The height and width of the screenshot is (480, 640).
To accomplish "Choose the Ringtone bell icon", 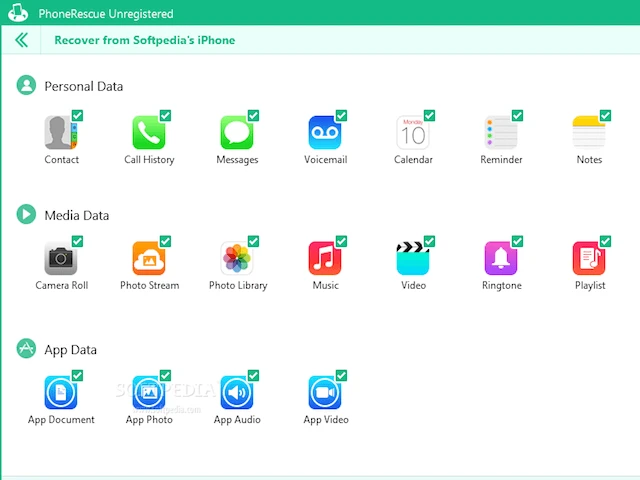I will [501, 258].
